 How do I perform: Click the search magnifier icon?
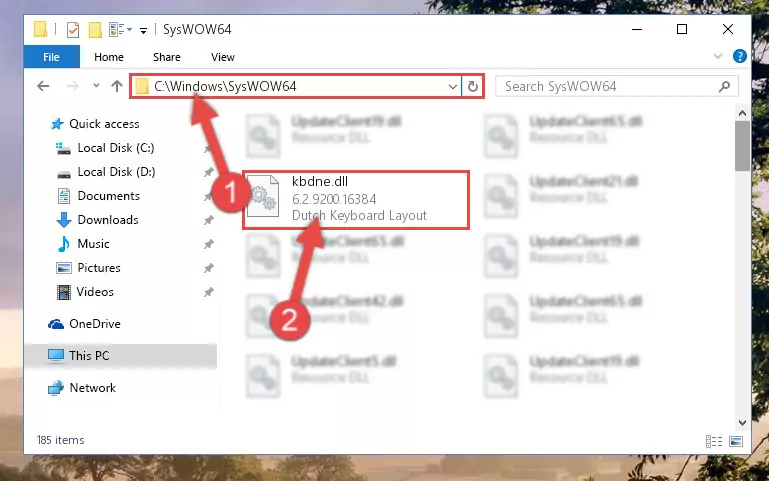point(724,87)
